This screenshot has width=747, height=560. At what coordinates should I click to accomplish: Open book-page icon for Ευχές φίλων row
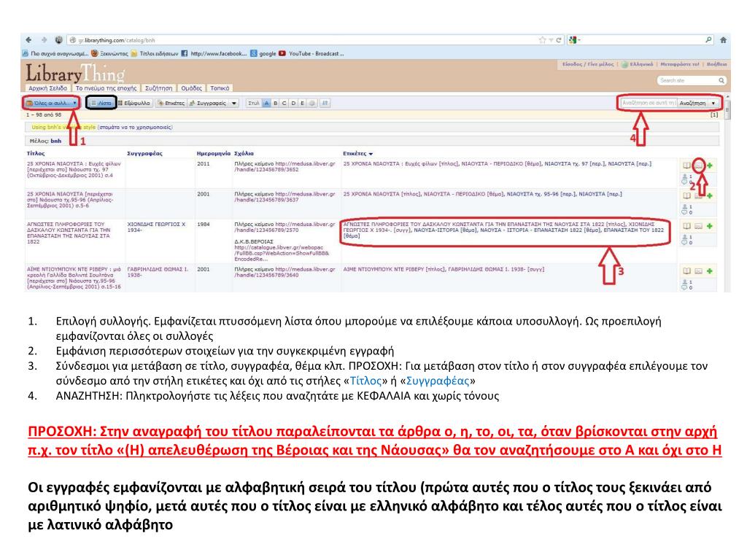(686, 166)
